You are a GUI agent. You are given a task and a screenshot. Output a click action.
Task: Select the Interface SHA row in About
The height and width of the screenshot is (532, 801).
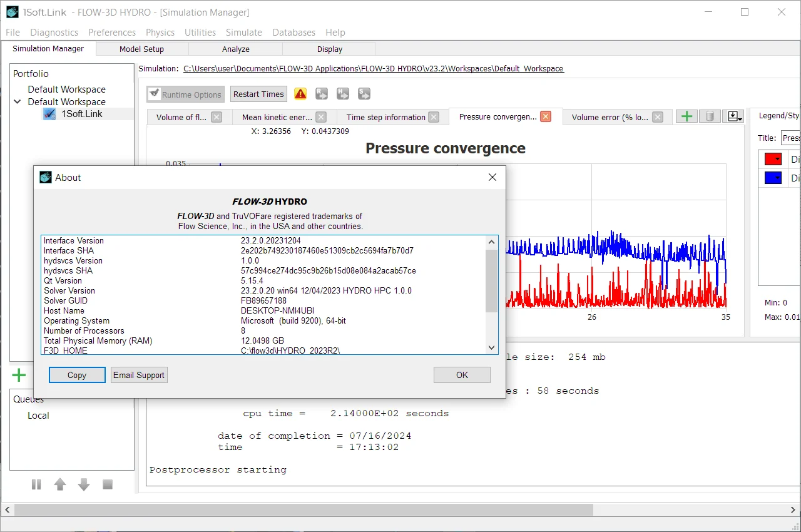263,250
